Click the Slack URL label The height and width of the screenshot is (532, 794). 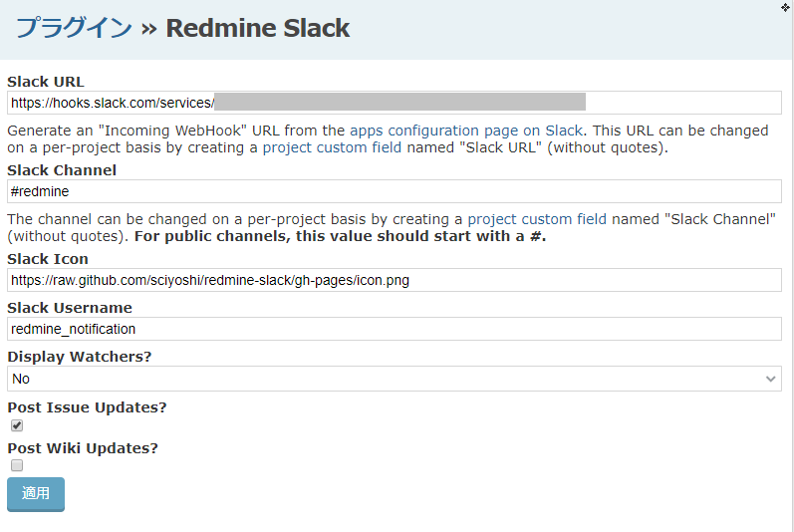[46, 82]
